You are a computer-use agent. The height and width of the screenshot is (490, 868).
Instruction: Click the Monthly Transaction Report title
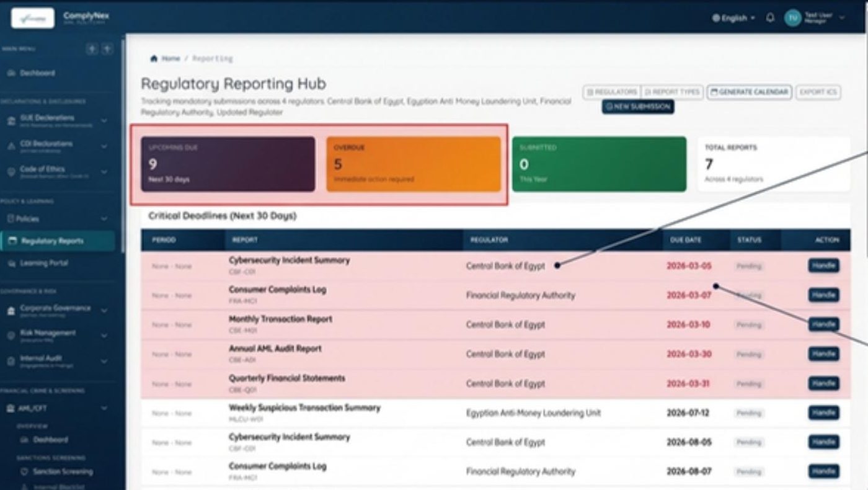[280, 319]
